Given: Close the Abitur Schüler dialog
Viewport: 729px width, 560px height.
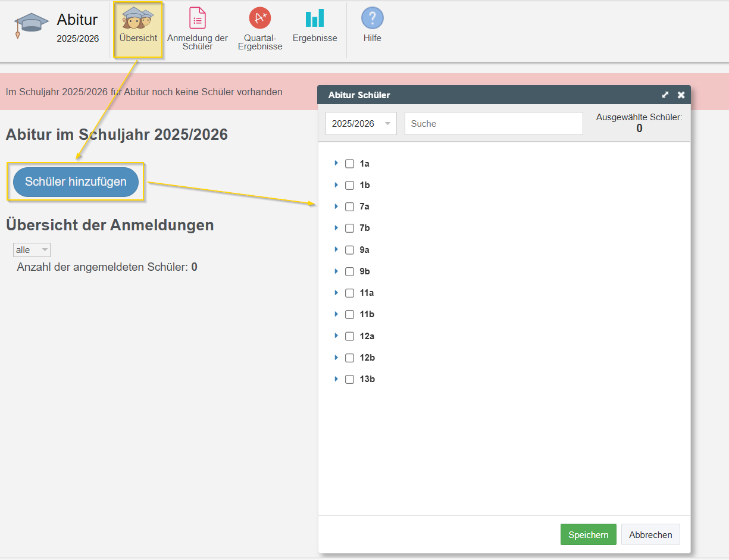Looking at the screenshot, I should click(x=681, y=95).
